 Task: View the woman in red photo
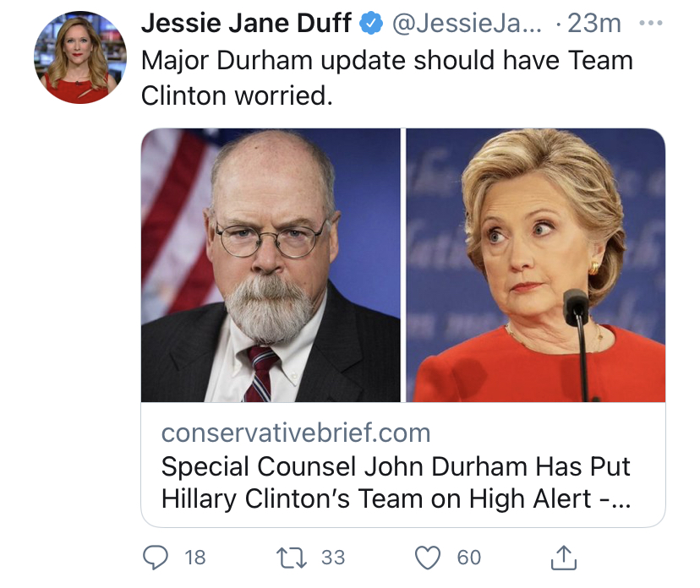tap(536, 265)
